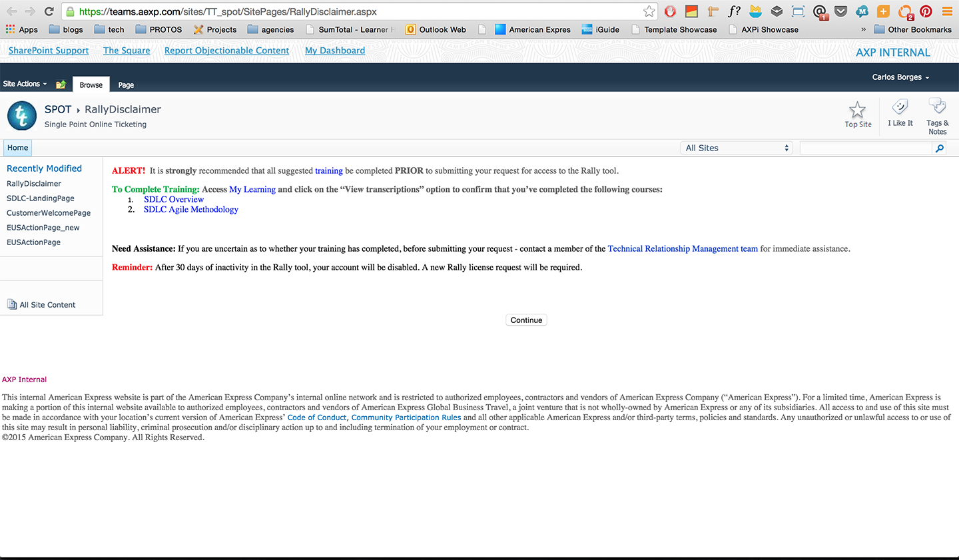This screenshot has height=560, width=959.
Task: Click the Pinterest extension icon
Action: (x=926, y=11)
